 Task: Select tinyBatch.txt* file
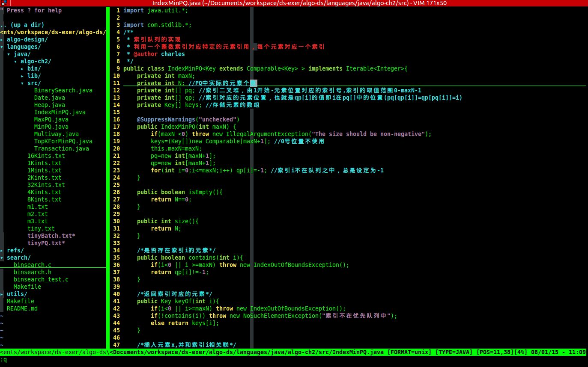(x=51, y=236)
